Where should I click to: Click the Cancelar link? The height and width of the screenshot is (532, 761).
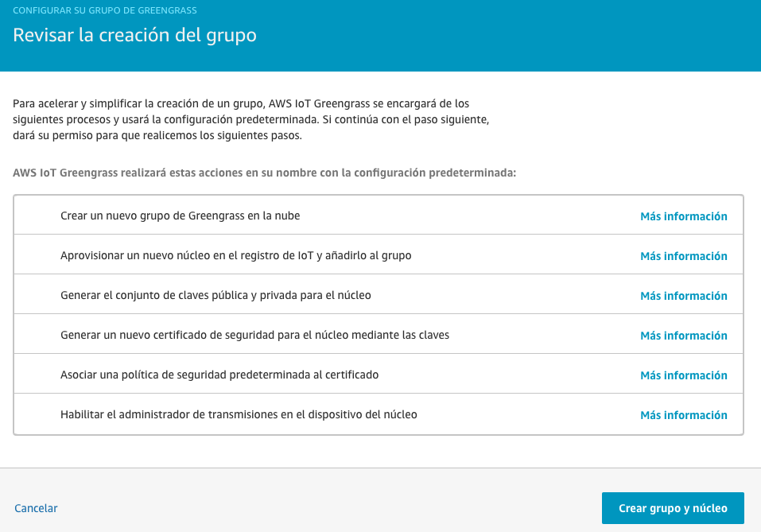click(36, 508)
